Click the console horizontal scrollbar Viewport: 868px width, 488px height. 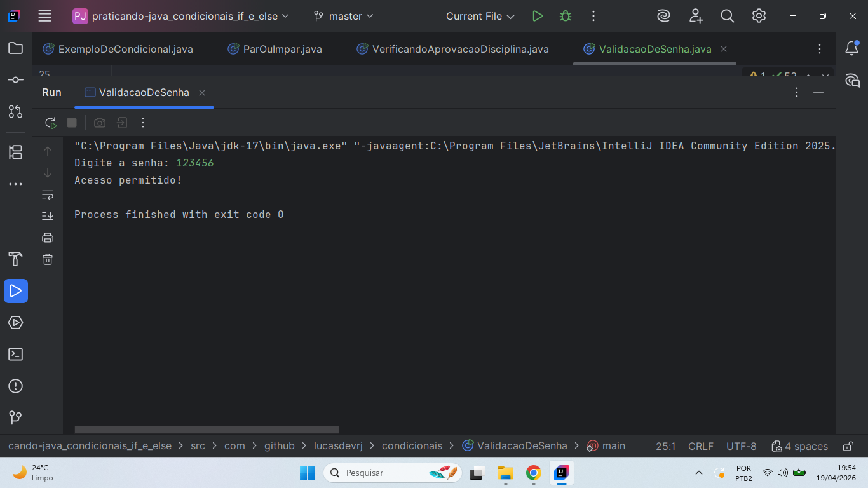[x=207, y=430]
